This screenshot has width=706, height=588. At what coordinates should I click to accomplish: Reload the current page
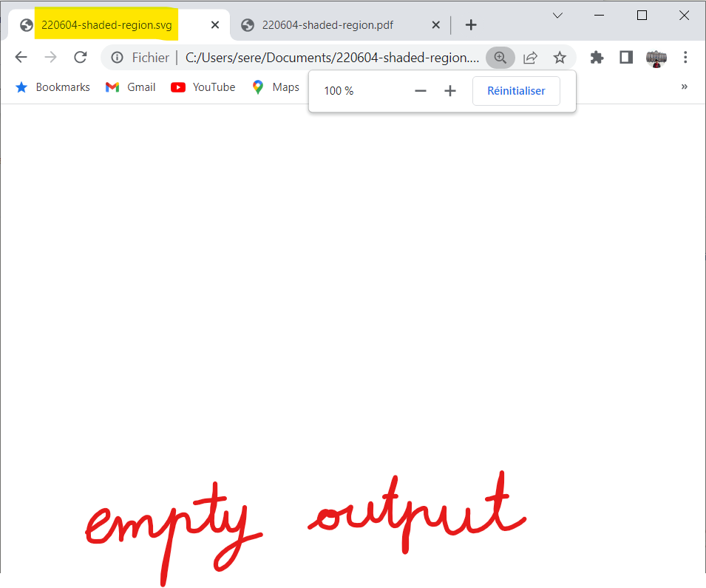click(81, 58)
